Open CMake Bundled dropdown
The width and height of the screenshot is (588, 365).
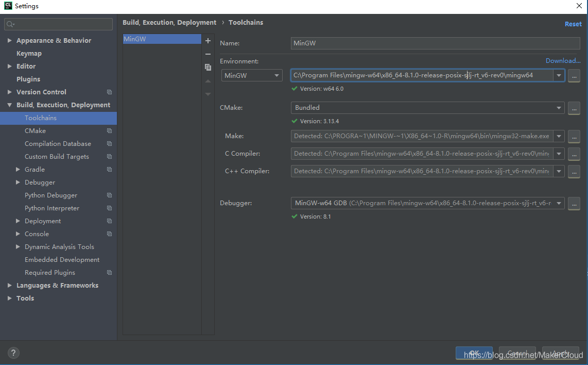pyautogui.click(x=427, y=108)
